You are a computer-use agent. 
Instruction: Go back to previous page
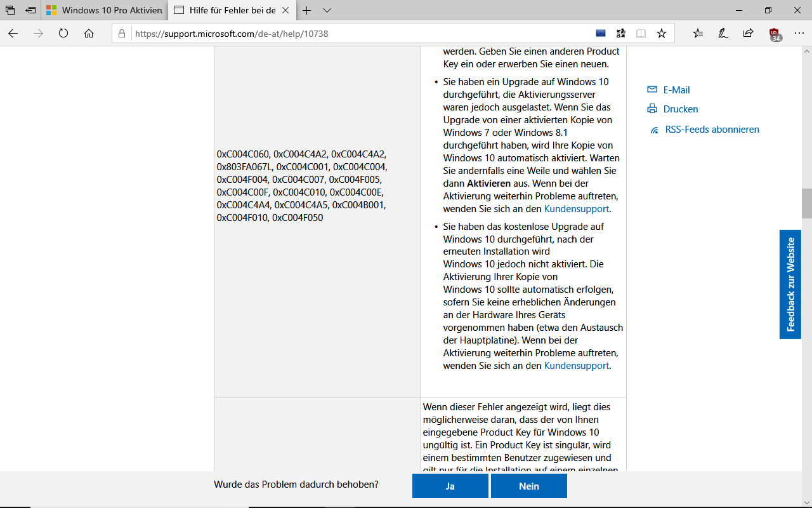[x=13, y=33]
